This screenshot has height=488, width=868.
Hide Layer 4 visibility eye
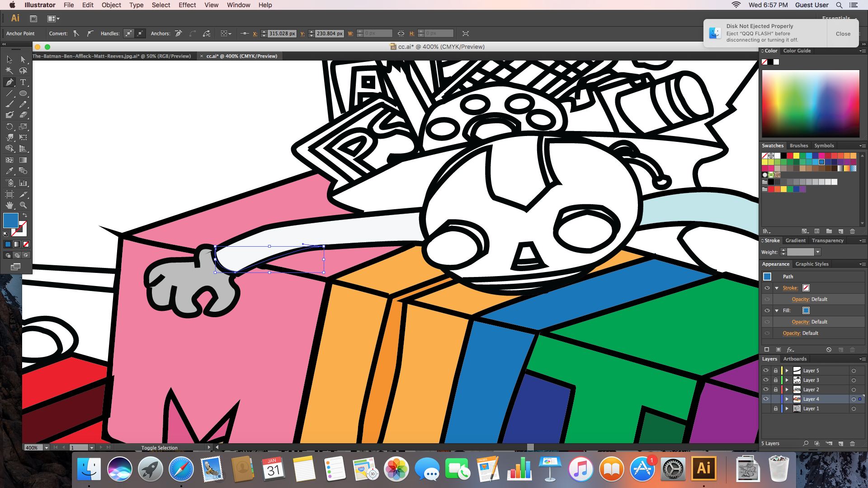pos(766,399)
